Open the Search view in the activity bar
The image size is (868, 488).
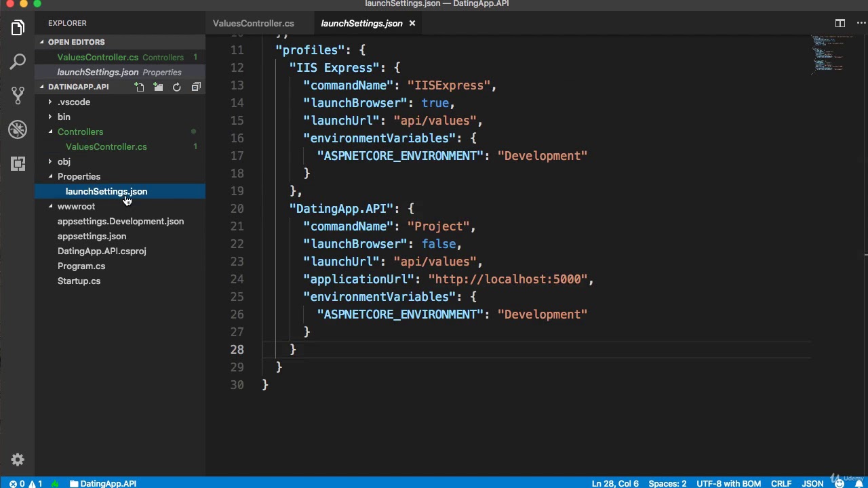18,62
